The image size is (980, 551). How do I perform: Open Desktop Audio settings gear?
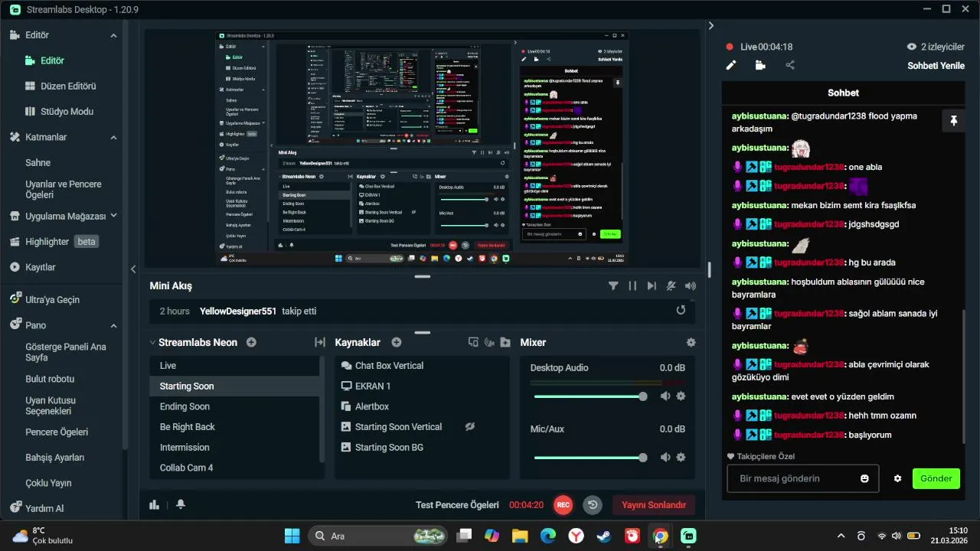[x=681, y=396]
